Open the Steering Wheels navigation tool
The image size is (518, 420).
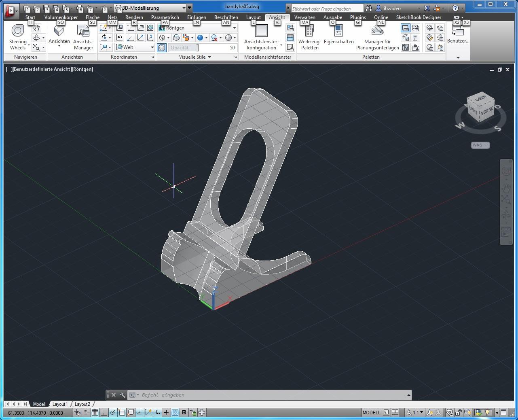(18, 37)
